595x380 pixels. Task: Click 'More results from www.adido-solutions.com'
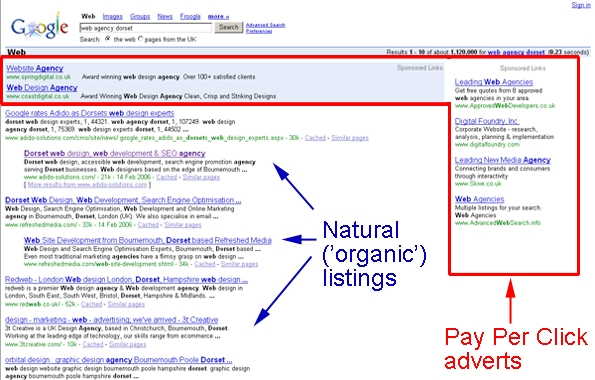(87, 184)
